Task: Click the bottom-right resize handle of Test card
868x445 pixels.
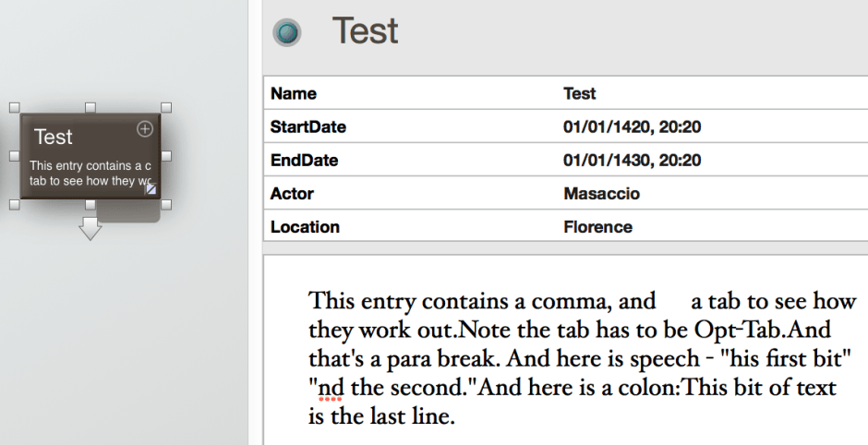Action: [x=166, y=204]
